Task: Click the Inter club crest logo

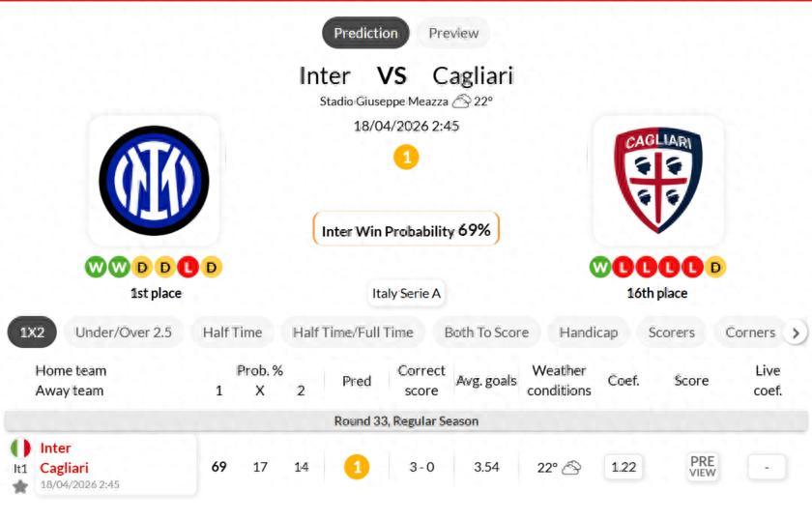Action: click(x=154, y=181)
